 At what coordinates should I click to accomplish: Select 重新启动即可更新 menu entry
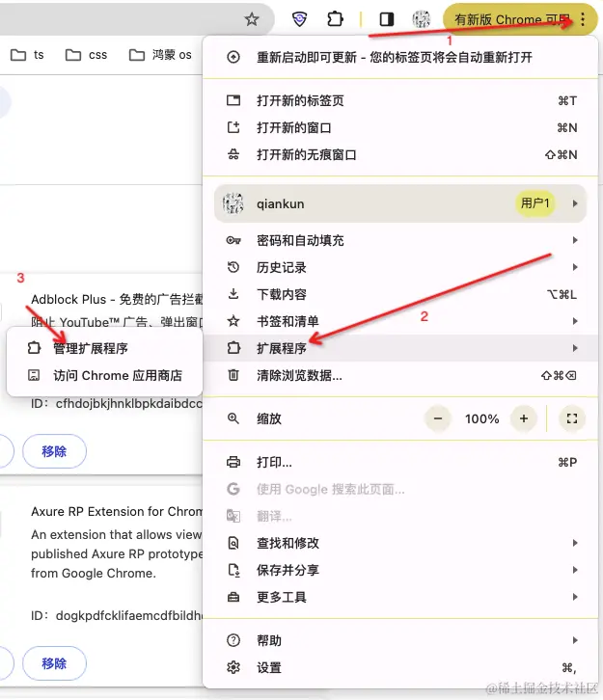tap(400, 57)
